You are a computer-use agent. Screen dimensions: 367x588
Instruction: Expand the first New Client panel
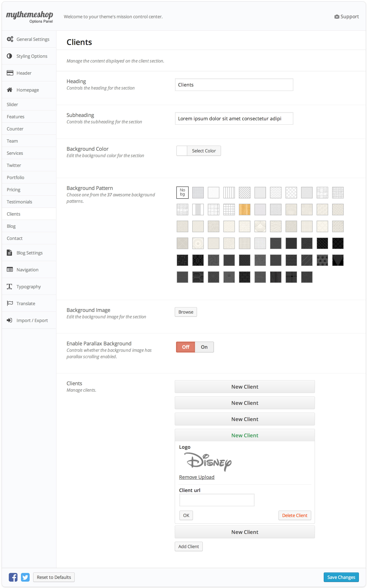pos(245,387)
